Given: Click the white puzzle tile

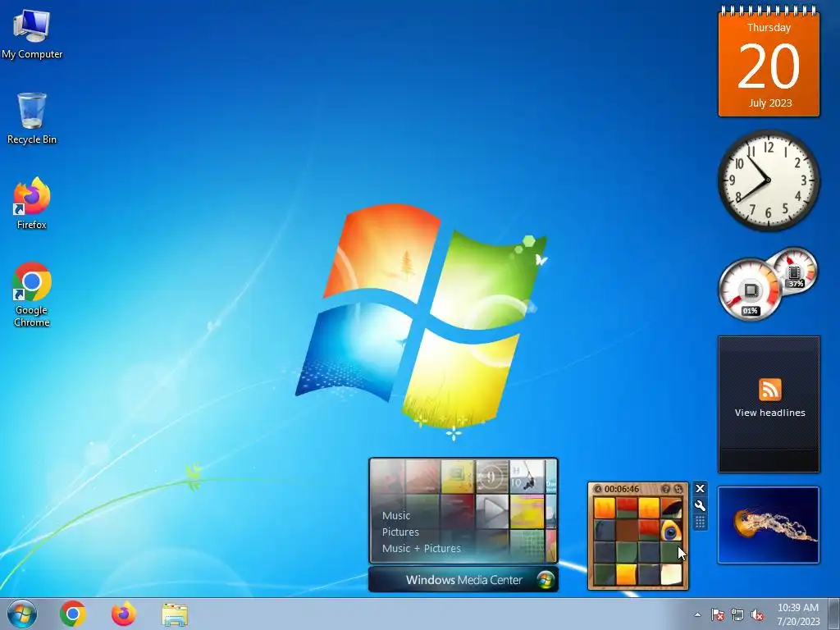Looking at the screenshot, I should [671, 574].
